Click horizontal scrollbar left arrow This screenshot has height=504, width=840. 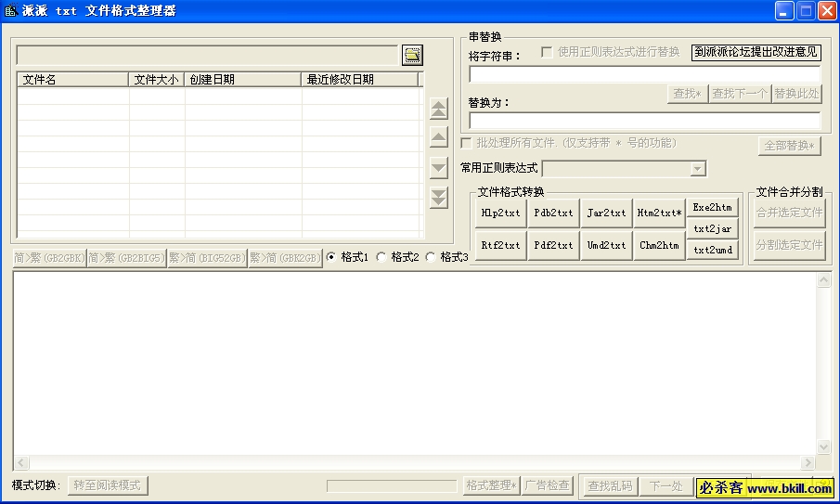21,462
